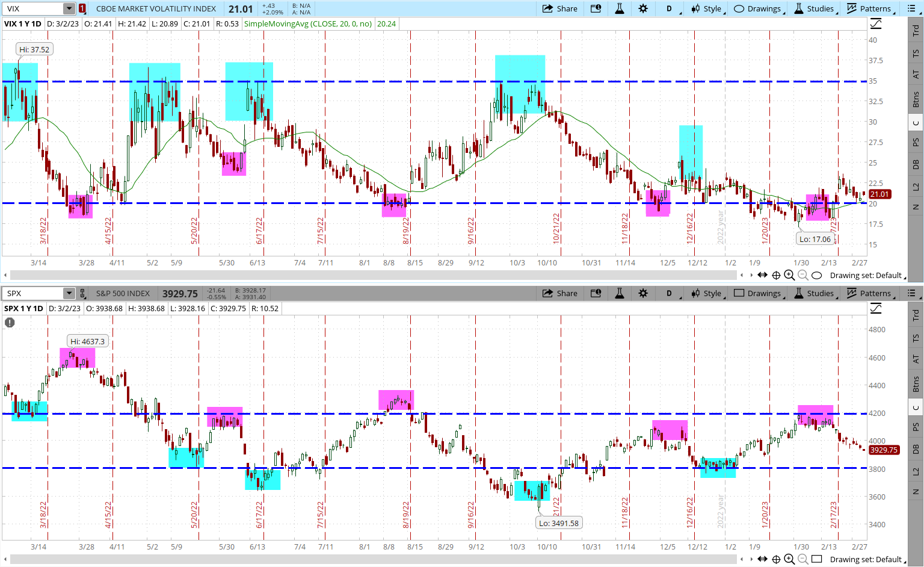Open the Btns side tab on VIX chart
This screenshot has width=924, height=567.
916,99
